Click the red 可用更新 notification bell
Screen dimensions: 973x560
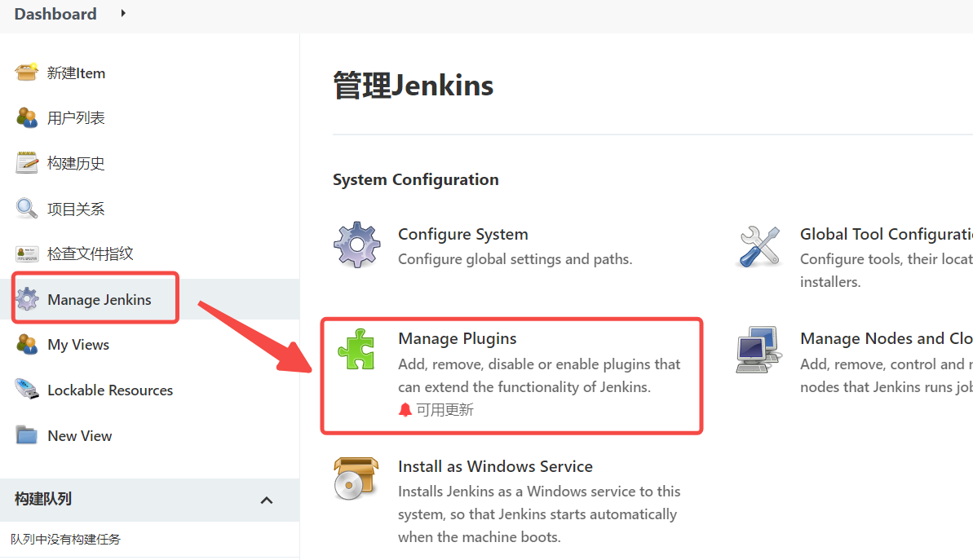tap(405, 410)
